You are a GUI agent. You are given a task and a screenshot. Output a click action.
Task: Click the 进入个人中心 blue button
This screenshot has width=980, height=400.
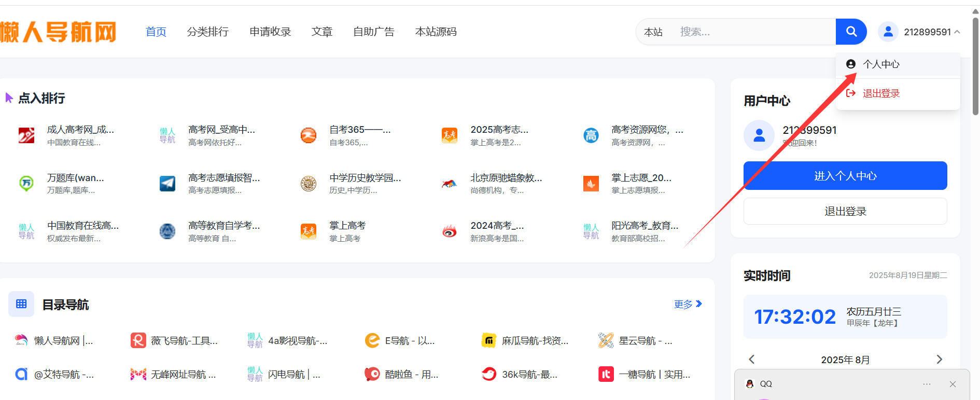click(845, 176)
